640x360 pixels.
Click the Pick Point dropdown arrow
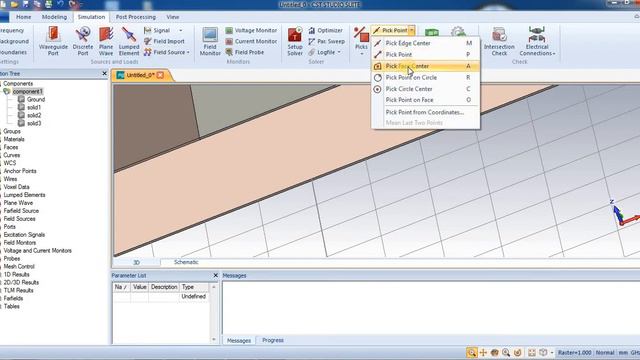pyautogui.click(x=412, y=30)
